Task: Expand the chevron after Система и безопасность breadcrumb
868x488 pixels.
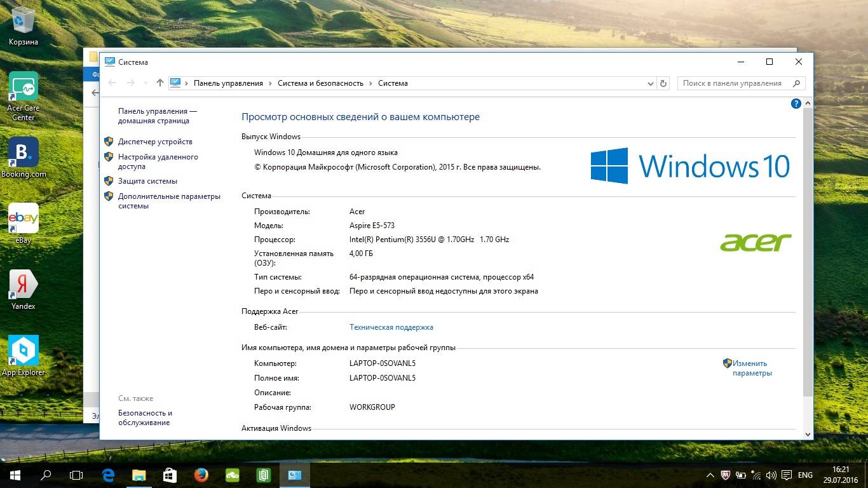Action: (x=370, y=83)
